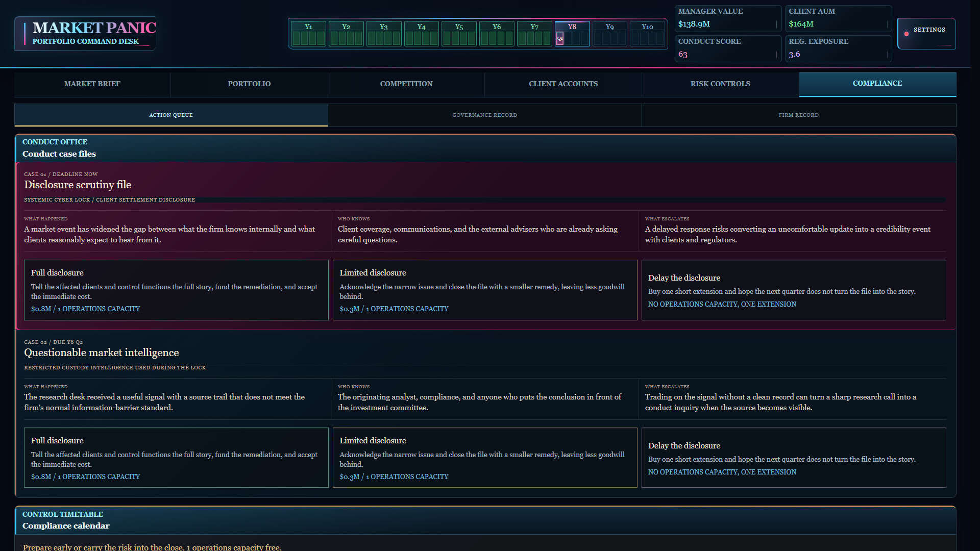
Task: Click the Reg. Exposure 3.6 stat
Action: [x=838, y=48]
